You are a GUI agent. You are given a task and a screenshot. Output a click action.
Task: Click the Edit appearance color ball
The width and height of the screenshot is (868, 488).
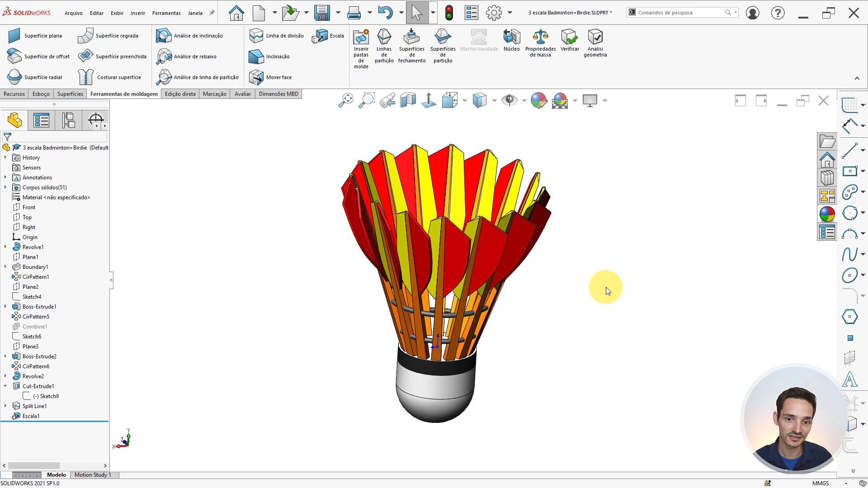click(539, 100)
